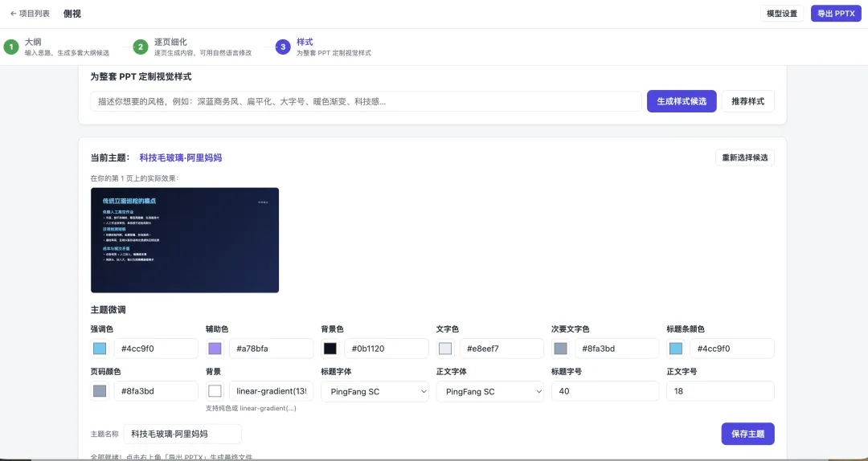
Task: Open 标题字体 PingFang SC dropdown
Action: 375,391
